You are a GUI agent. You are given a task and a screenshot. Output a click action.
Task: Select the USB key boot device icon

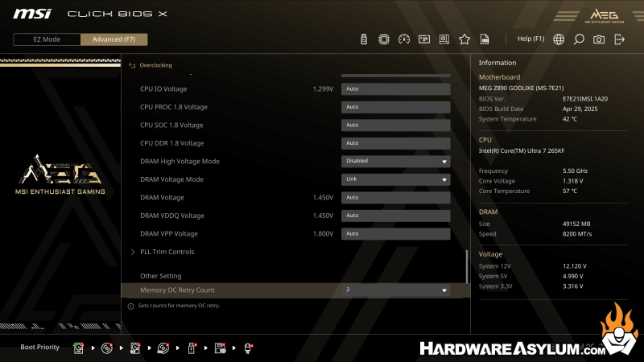point(192,348)
